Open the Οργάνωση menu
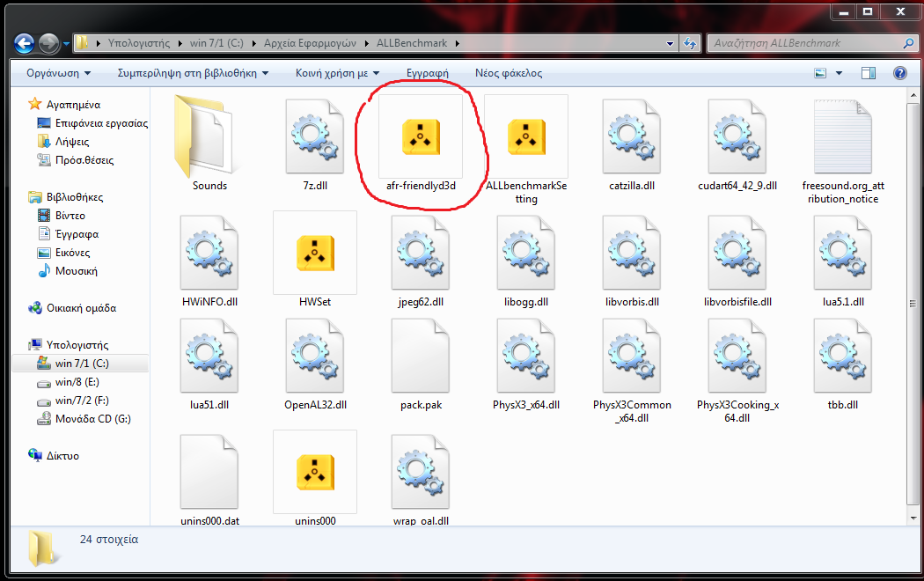Image resolution: width=924 pixels, height=581 pixels. [x=58, y=73]
